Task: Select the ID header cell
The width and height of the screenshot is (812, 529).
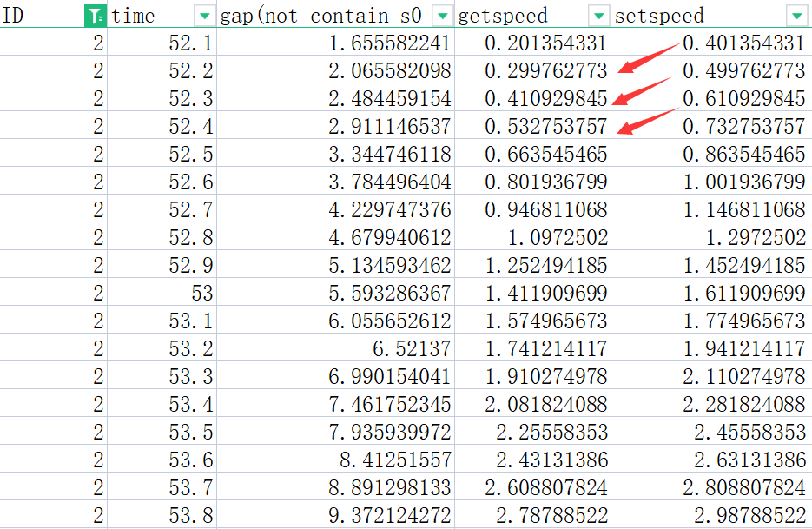Action: 53,16
